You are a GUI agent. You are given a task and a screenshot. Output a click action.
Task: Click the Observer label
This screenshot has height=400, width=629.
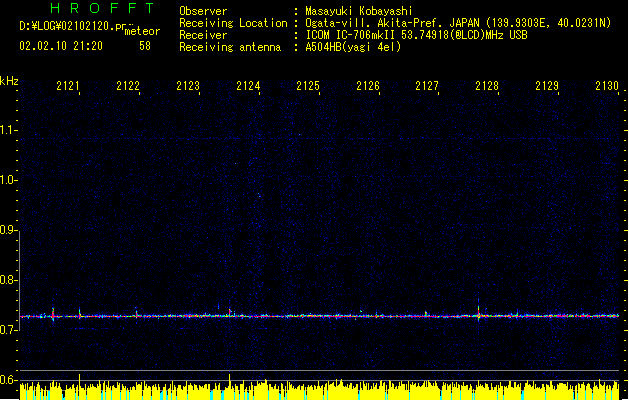[x=203, y=11]
